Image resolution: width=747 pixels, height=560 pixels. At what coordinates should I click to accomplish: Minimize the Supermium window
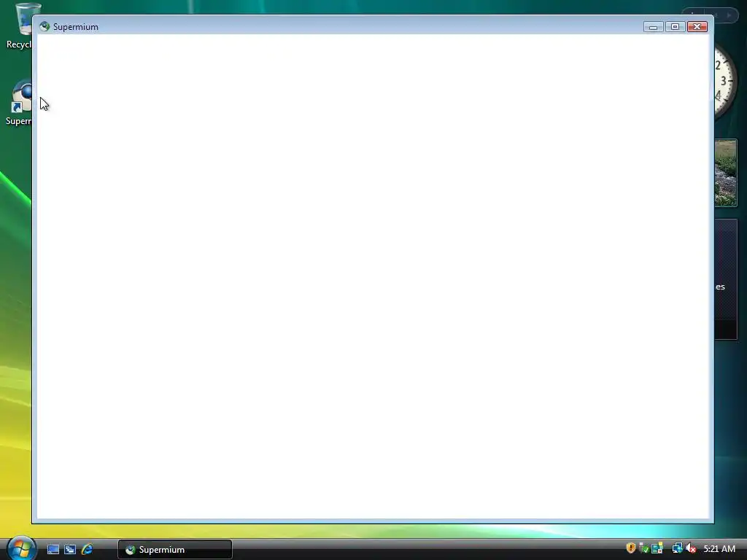(x=653, y=27)
